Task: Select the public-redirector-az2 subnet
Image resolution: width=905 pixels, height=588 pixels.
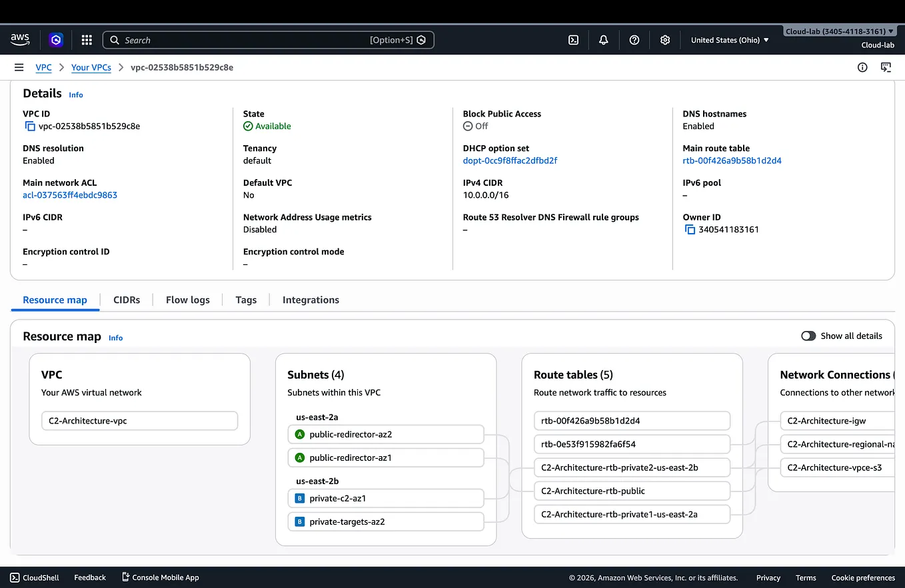Action: (386, 434)
